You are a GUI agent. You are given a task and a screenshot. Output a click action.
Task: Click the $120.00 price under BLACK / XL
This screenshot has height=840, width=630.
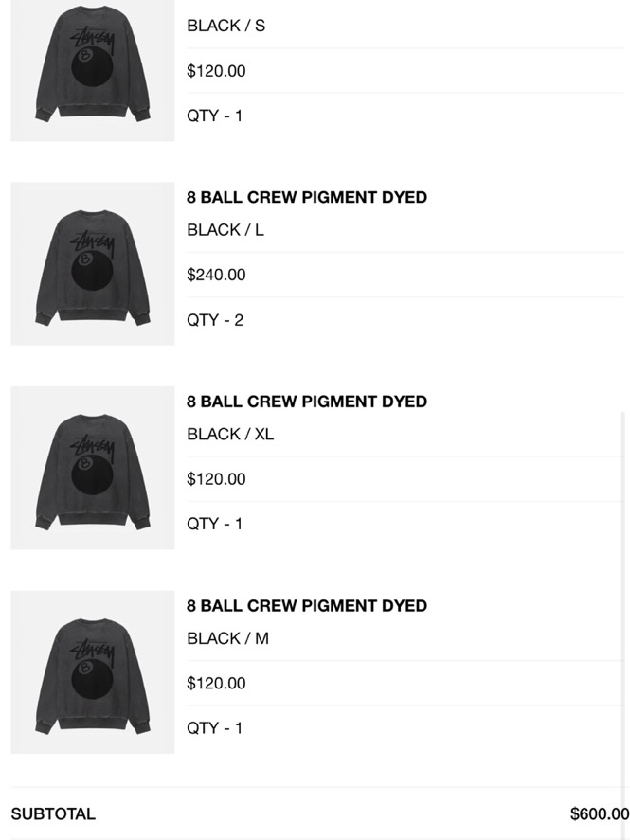pos(216,479)
